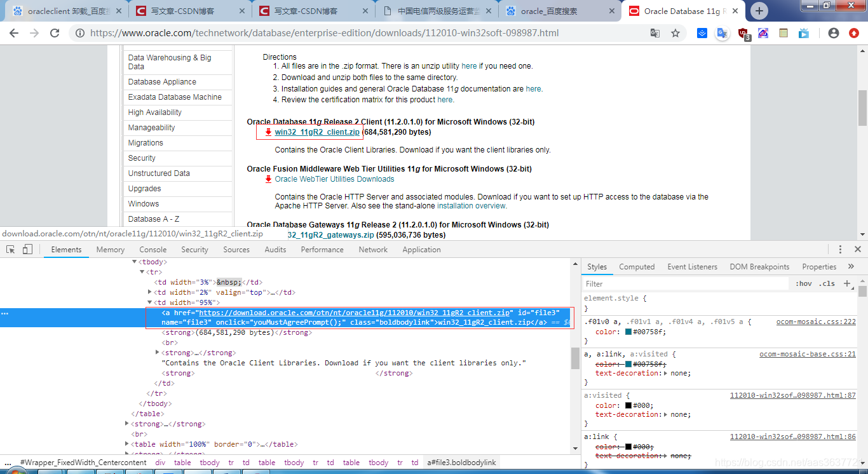This screenshot has height=474, width=868.
Task: Open DevTools three-dot customize menu
Action: [x=840, y=249]
